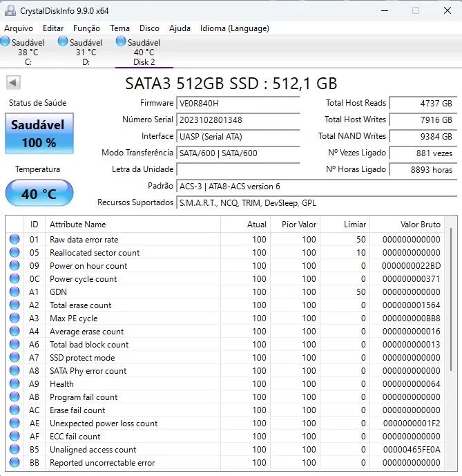Screen dimensions: 462x476
Task: Open the Ajuda menu
Action: tap(180, 28)
